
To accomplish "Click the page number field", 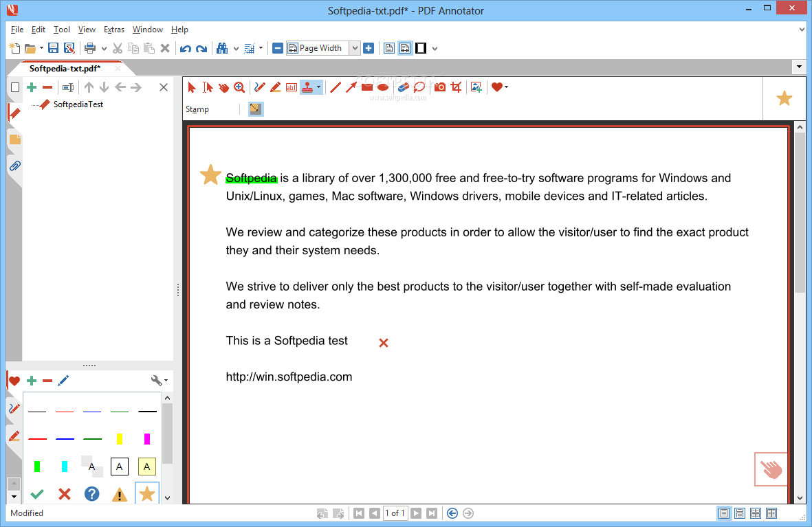I will point(395,513).
